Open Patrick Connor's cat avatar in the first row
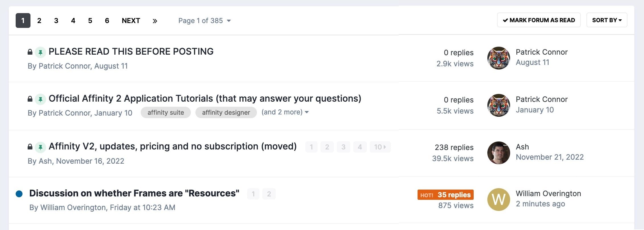The height and width of the screenshot is (230, 644). coord(498,58)
